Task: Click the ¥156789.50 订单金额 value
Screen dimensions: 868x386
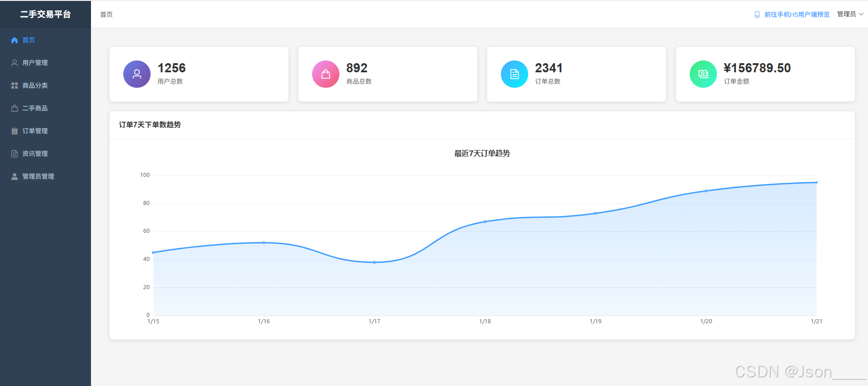Action: click(x=757, y=68)
